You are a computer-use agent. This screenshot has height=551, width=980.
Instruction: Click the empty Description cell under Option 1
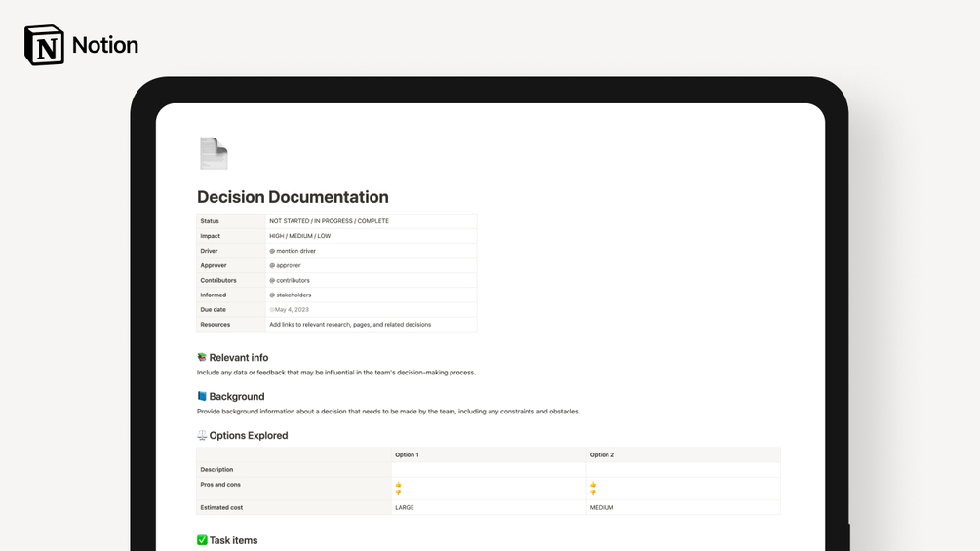pos(489,470)
